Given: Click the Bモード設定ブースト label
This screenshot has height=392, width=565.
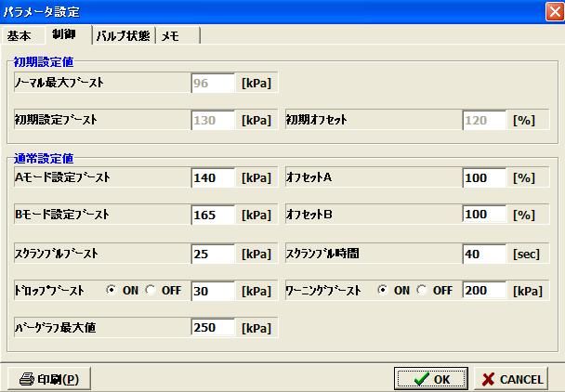Looking at the screenshot, I should pos(62,215).
